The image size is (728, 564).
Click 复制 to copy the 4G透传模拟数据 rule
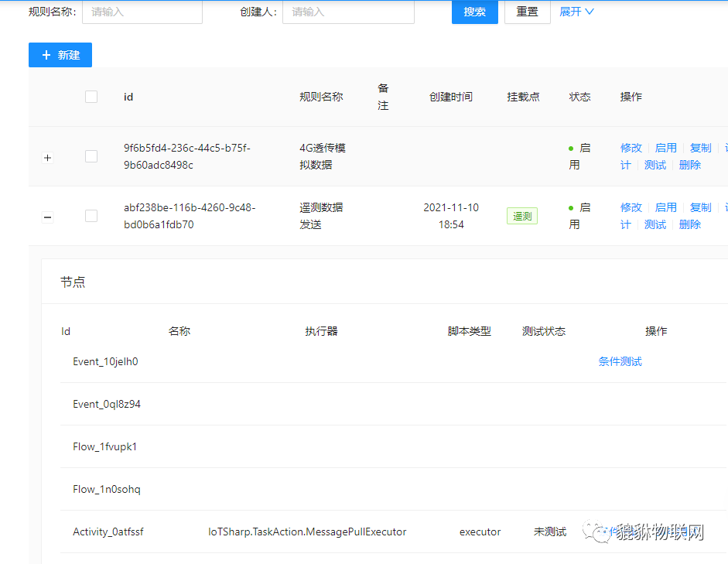point(700,147)
